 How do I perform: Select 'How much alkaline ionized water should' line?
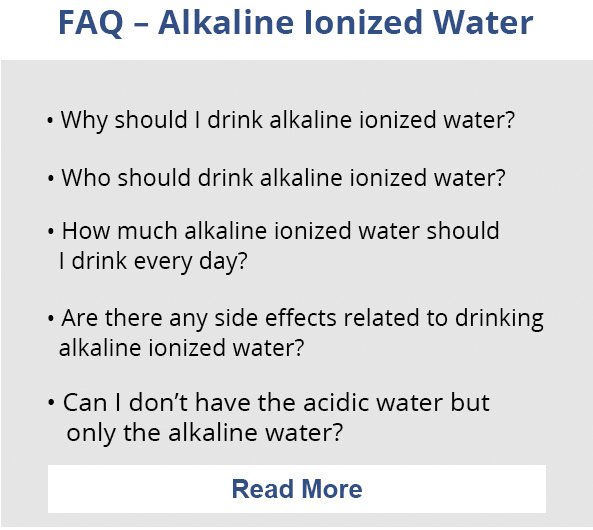tap(280, 230)
